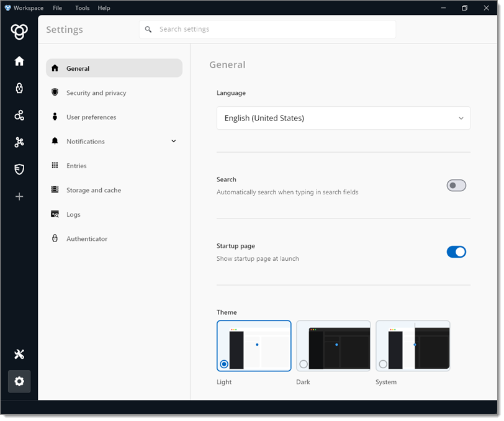Restore down the Workspace window

464,8
